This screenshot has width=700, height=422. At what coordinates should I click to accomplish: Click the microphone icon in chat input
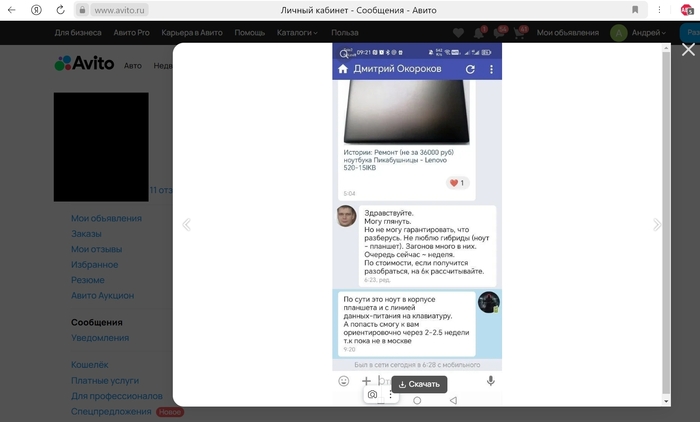coord(491,381)
